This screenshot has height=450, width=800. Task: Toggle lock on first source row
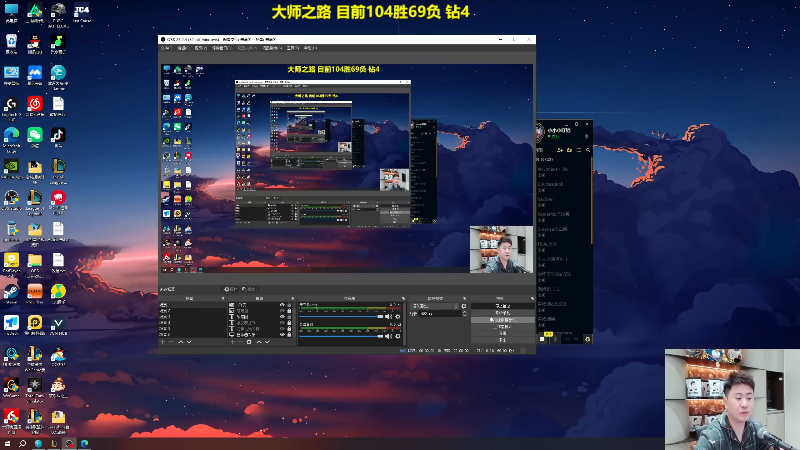[x=289, y=305]
